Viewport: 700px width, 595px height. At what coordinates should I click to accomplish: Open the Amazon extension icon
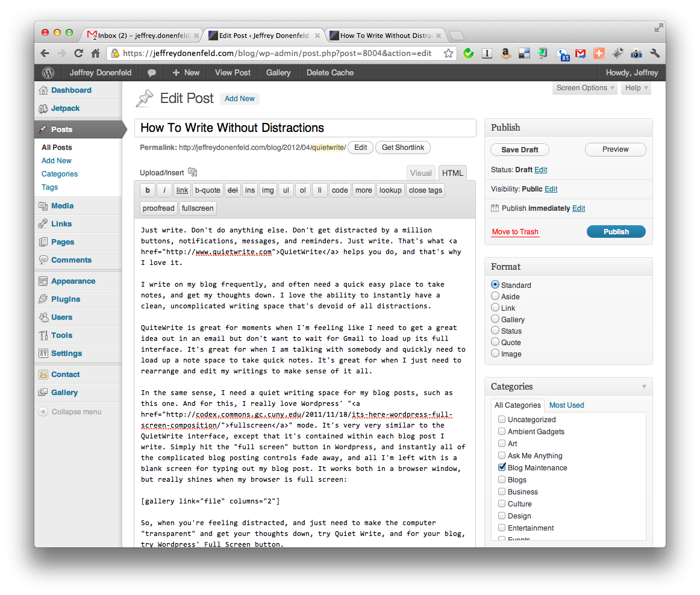click(505, 54)
